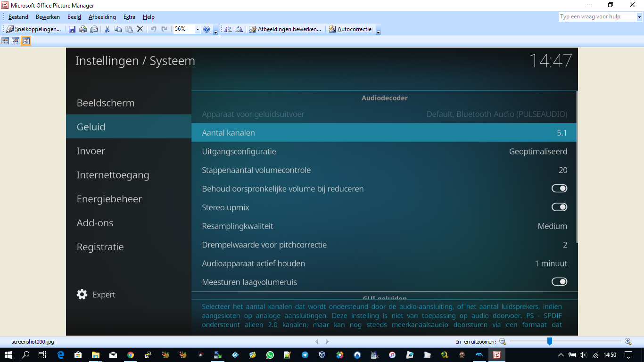This screenshot has height=362, width=644.
Task: Delete the picture with the X icon
Action: (x=140, y=29)
